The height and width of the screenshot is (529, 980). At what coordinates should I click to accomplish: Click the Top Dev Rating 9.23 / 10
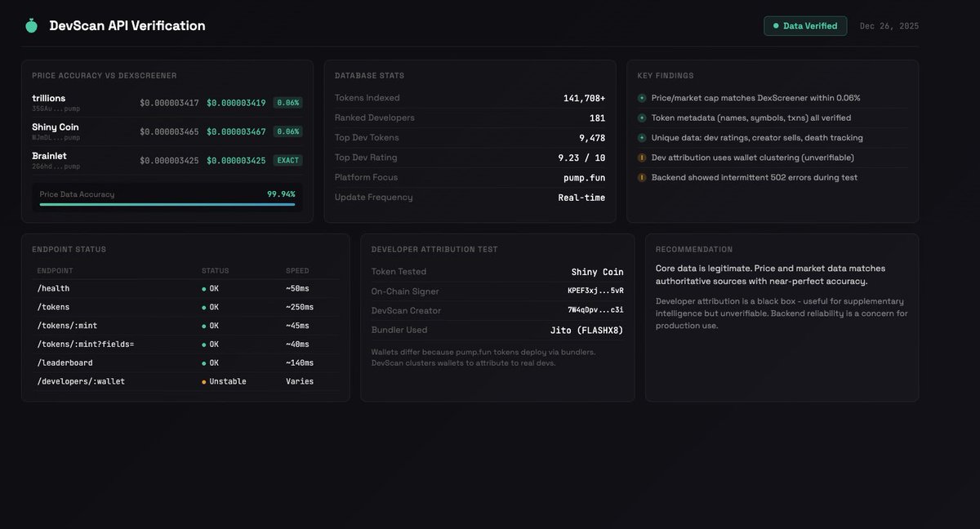[581, 158]
